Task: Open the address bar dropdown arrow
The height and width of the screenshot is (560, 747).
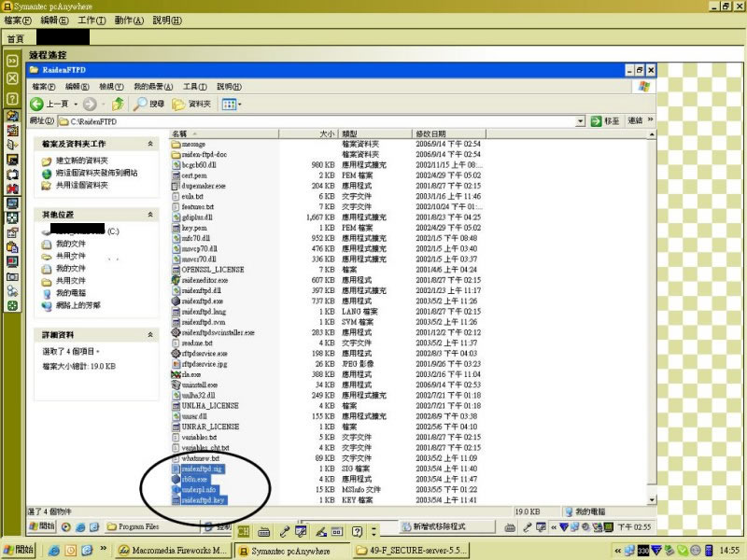Action: 580,121
